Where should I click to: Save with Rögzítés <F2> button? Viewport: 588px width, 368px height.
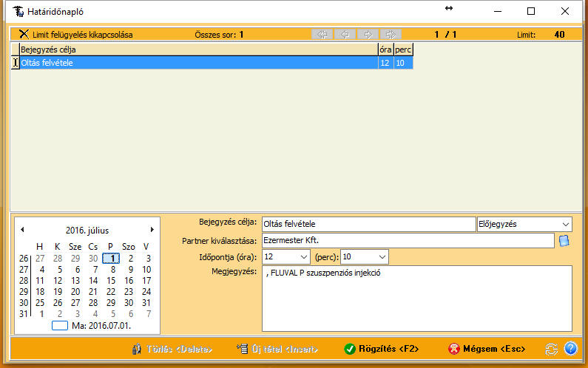(x=382, y=349)
